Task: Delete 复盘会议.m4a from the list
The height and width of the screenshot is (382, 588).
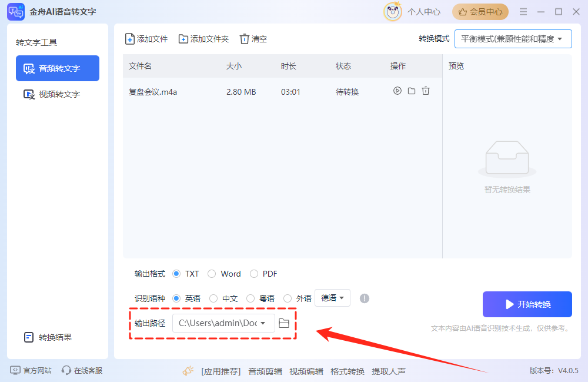Action: [x=426, y=91]
